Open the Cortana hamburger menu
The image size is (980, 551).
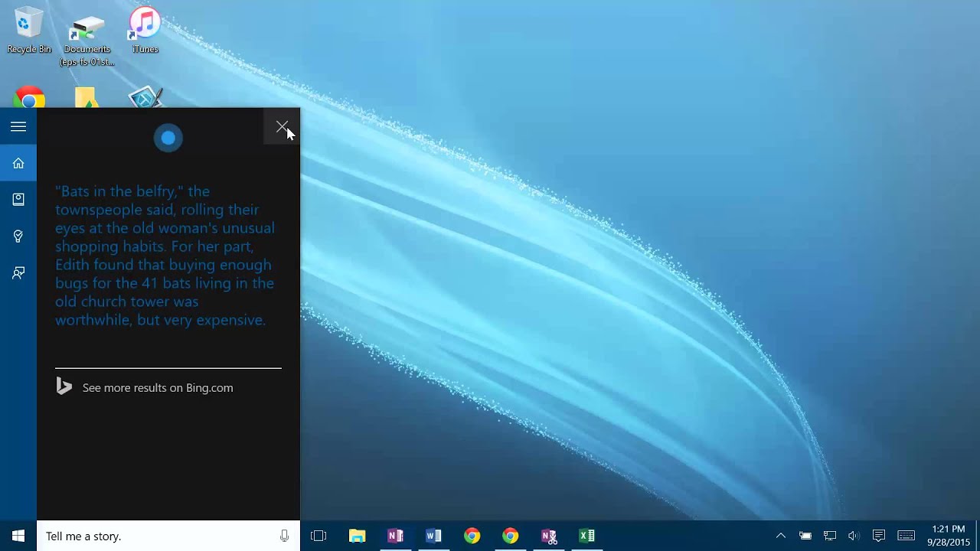18,126
